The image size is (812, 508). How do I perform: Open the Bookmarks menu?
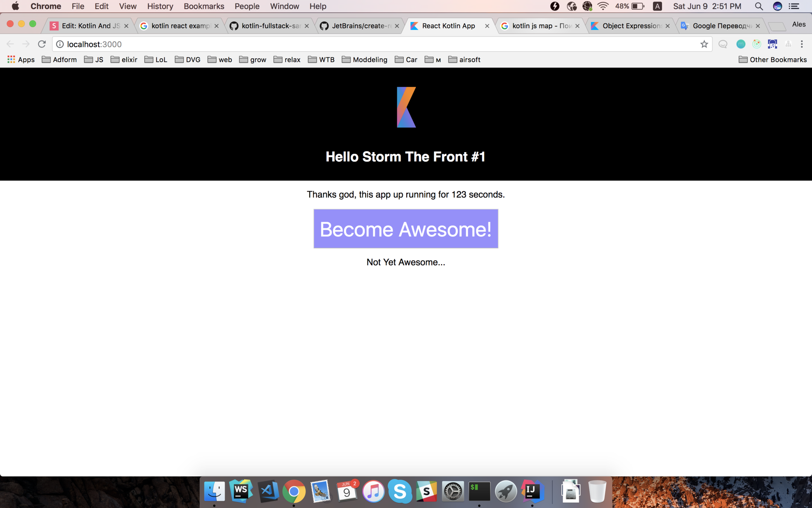tap(204, 6)
